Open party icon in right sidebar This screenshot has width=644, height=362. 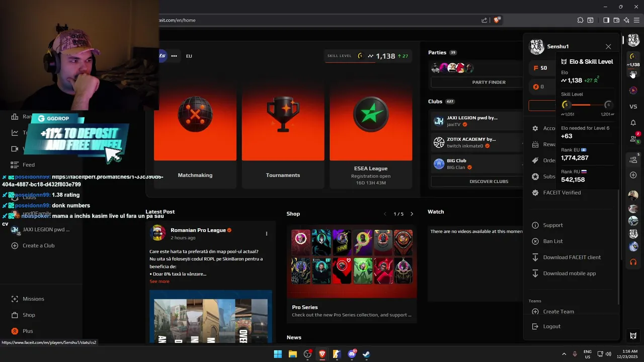point(634,159)
